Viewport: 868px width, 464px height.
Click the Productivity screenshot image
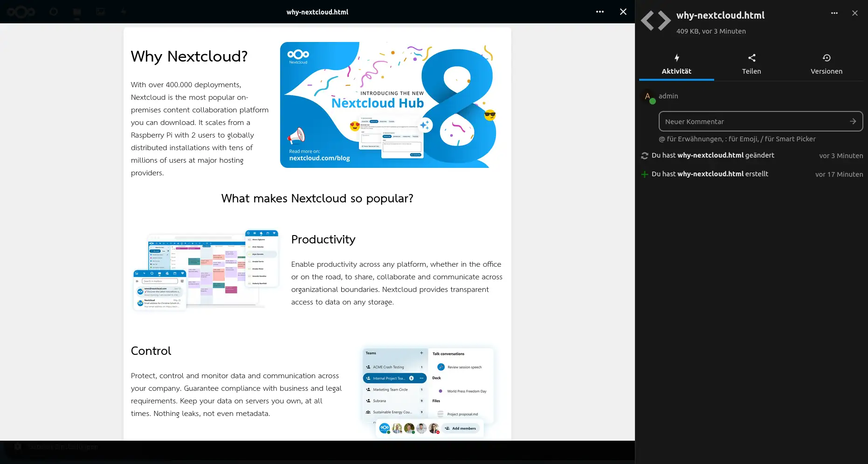pyautogui.click(x=206, y=270)
